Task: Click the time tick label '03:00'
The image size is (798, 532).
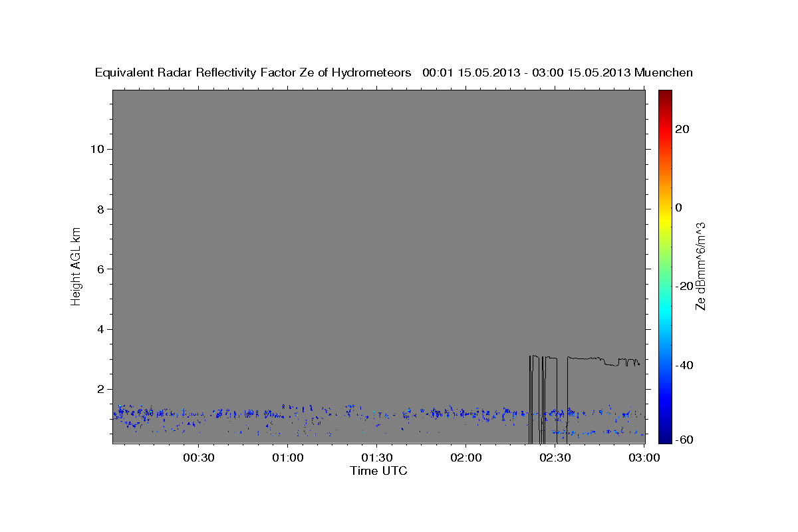Action: click(644, 458)
